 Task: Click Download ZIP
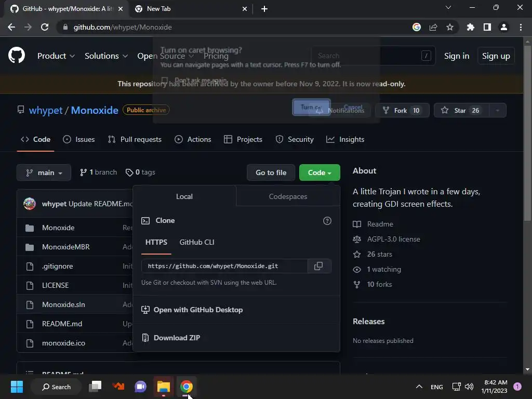177,338
